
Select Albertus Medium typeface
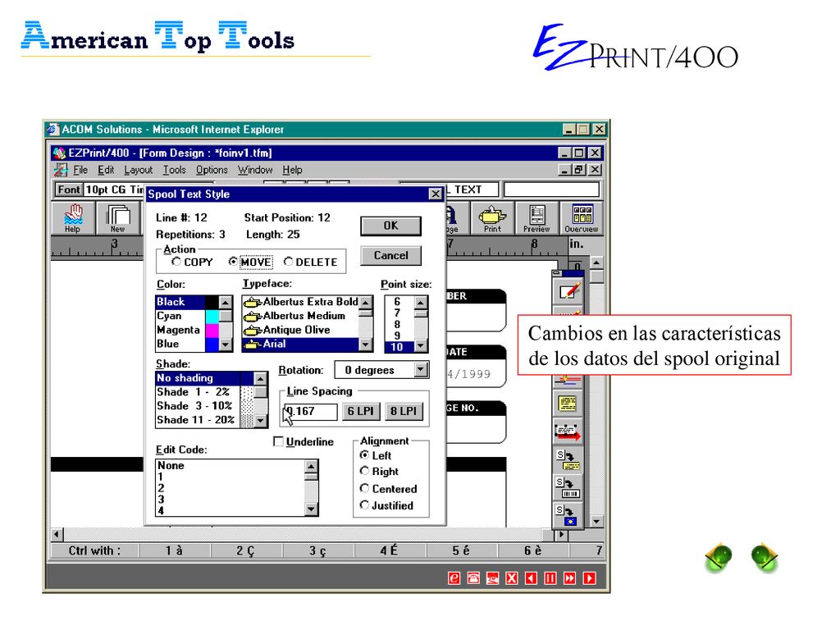300,316
